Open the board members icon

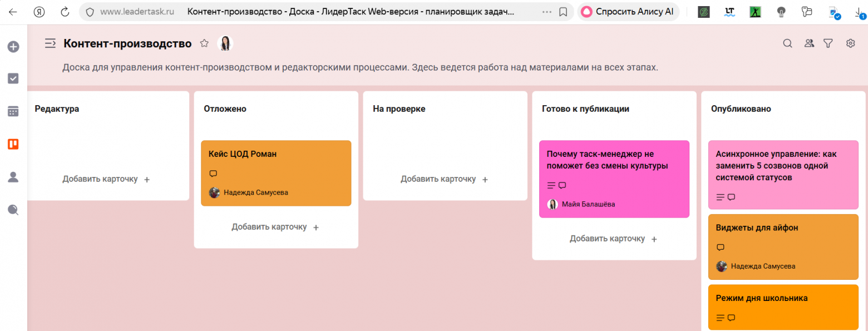[809, 43]
